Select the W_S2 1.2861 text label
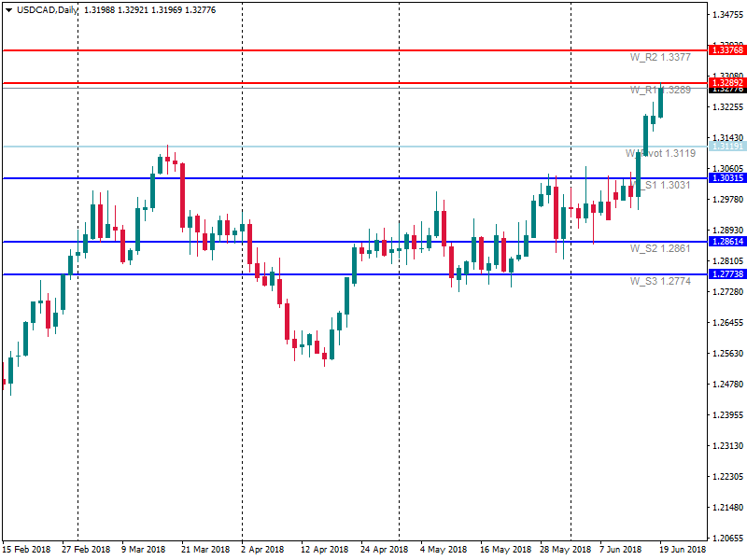The width and height of the screenshot is (747, 560). (659, 249)
